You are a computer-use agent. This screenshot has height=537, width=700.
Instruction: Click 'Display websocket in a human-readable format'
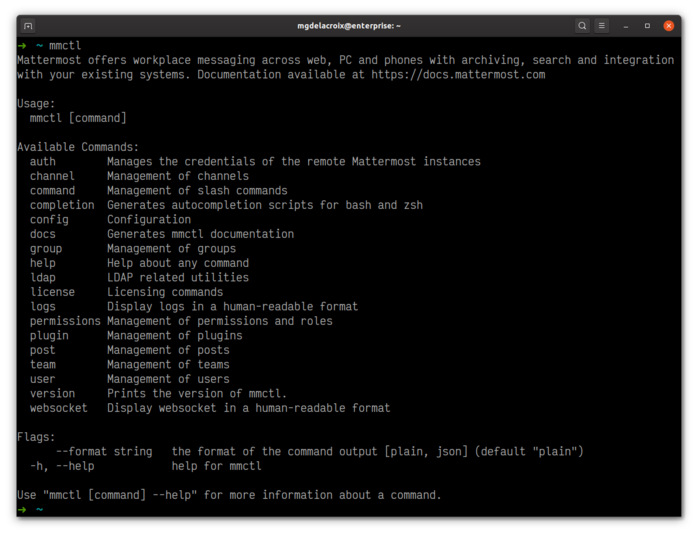249,408
